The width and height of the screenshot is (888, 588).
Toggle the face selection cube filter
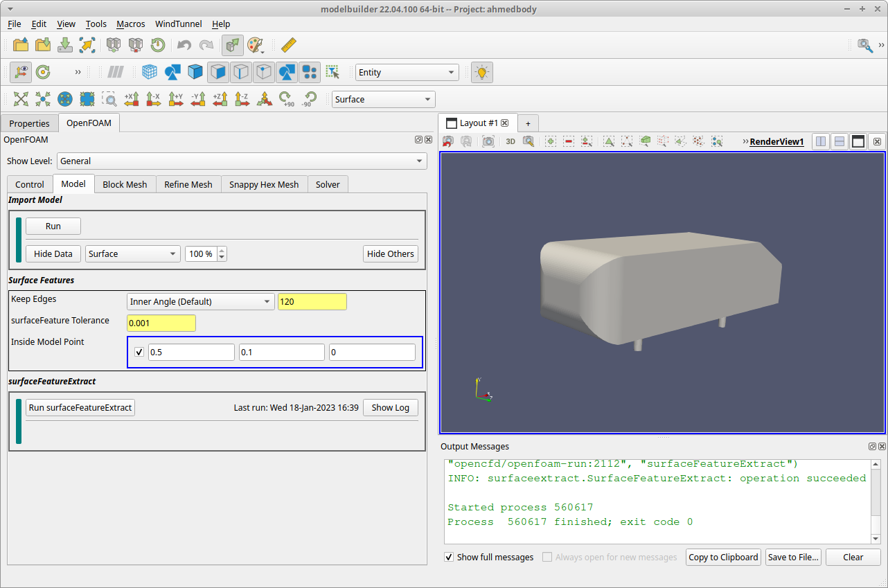[218, 72]
